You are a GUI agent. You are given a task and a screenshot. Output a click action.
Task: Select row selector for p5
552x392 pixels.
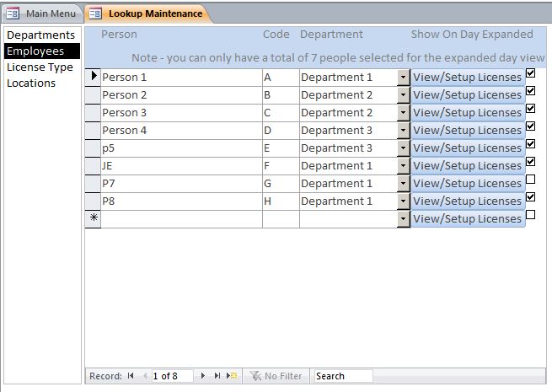click(x=93, y=148)
